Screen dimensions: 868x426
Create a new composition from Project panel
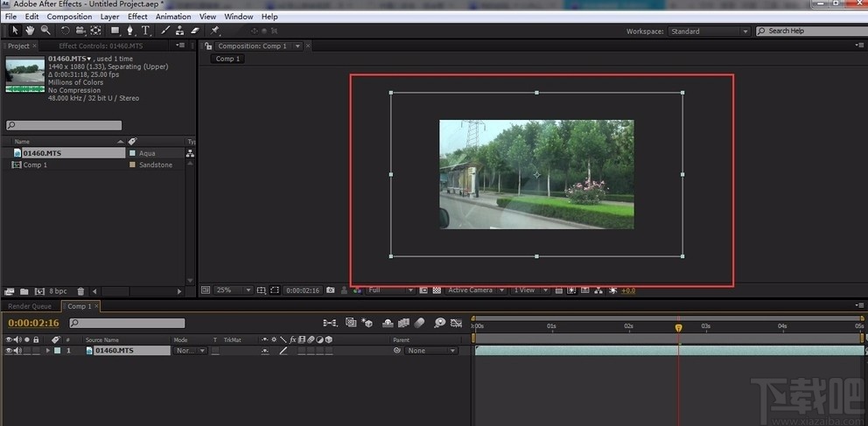[39, 291]
